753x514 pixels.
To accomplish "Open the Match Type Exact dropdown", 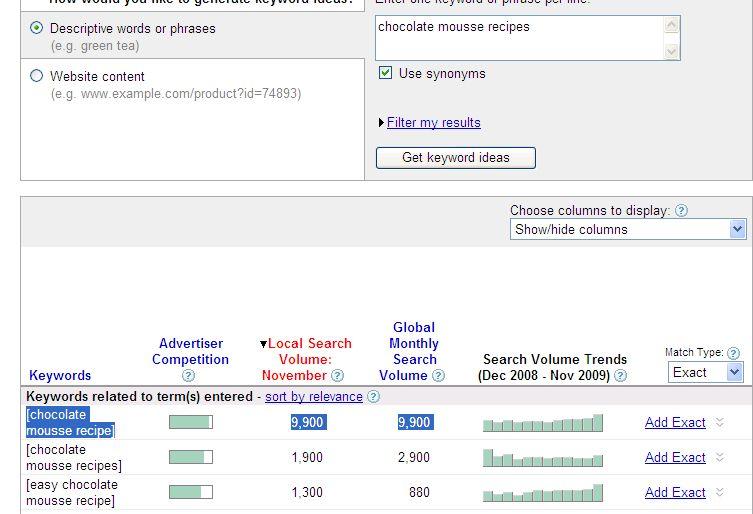I will pos(706,372).
